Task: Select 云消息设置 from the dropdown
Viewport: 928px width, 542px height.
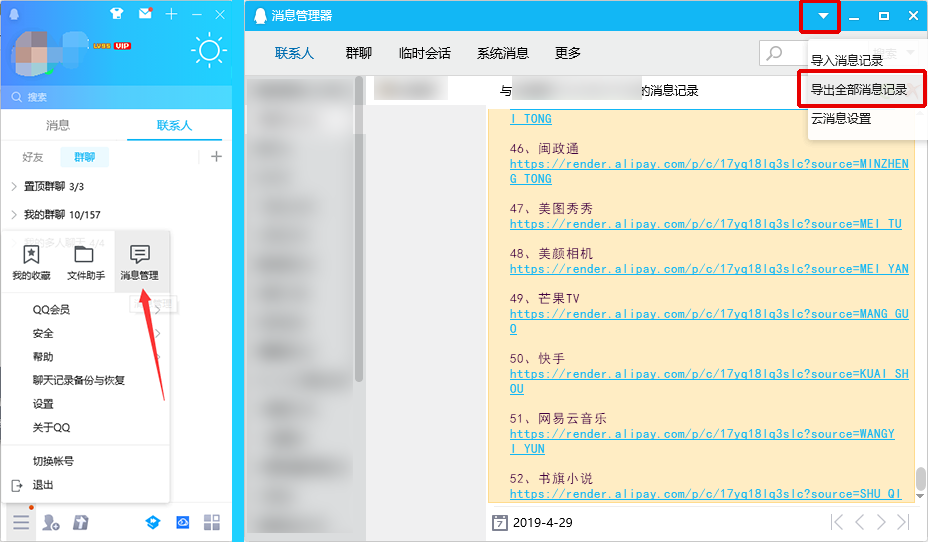Action: tap(841, 118)
